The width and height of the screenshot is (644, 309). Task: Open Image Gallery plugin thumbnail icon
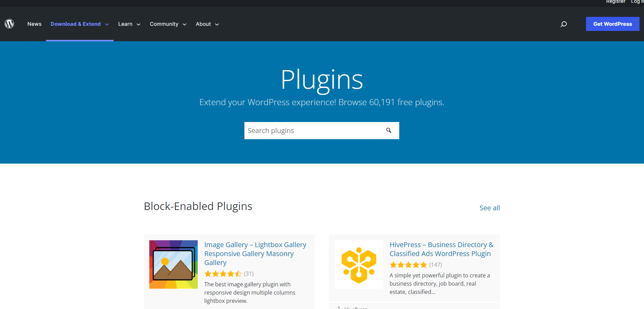173,264
